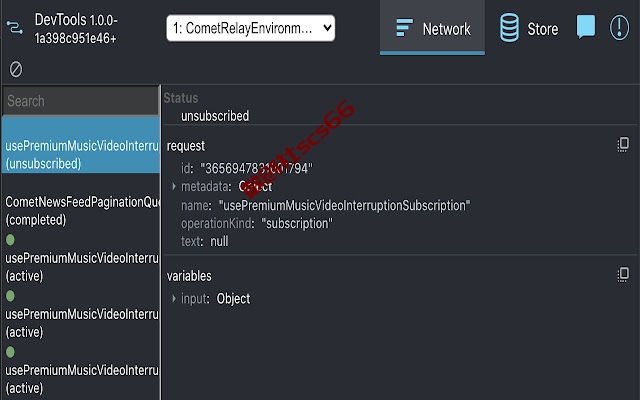Screen dimensions: 640x400
Task: Expand the input Object node
Action: coord(174,298)
